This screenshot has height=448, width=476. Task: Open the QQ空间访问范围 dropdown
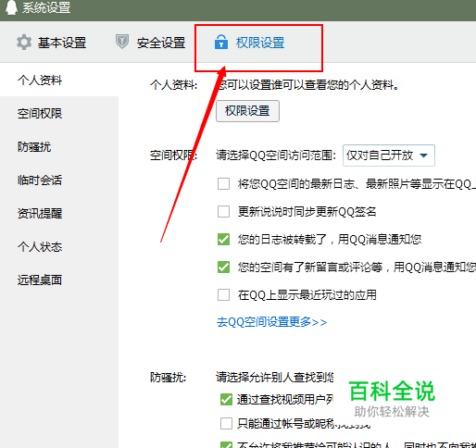[x=389, y=156]
